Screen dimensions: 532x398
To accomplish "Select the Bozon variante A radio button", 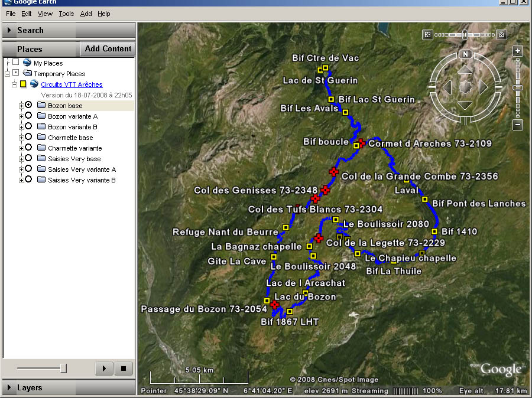I will point(28,115).
